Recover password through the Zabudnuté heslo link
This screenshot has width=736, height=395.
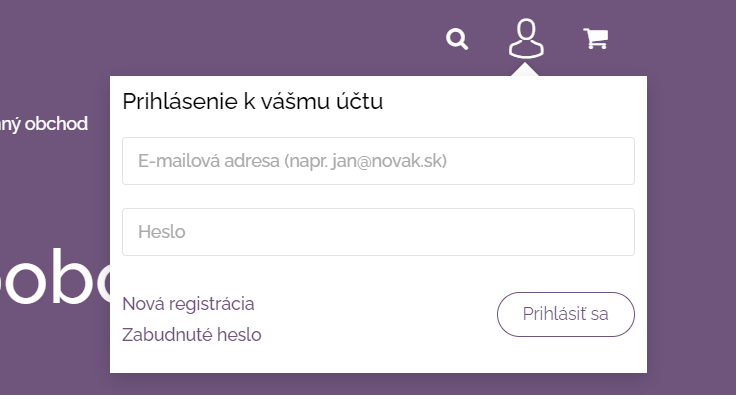192,335
